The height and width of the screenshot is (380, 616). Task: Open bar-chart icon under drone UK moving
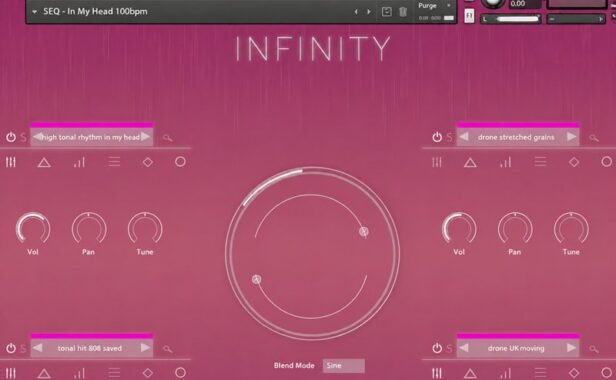pyautogui.click(x=506, y=373)
